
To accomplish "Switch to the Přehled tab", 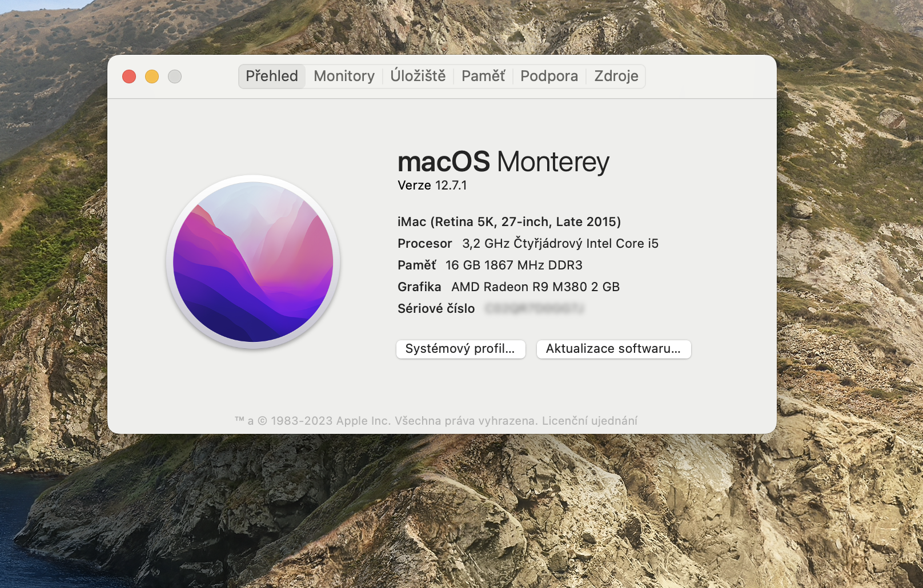I will pos(272,76).
